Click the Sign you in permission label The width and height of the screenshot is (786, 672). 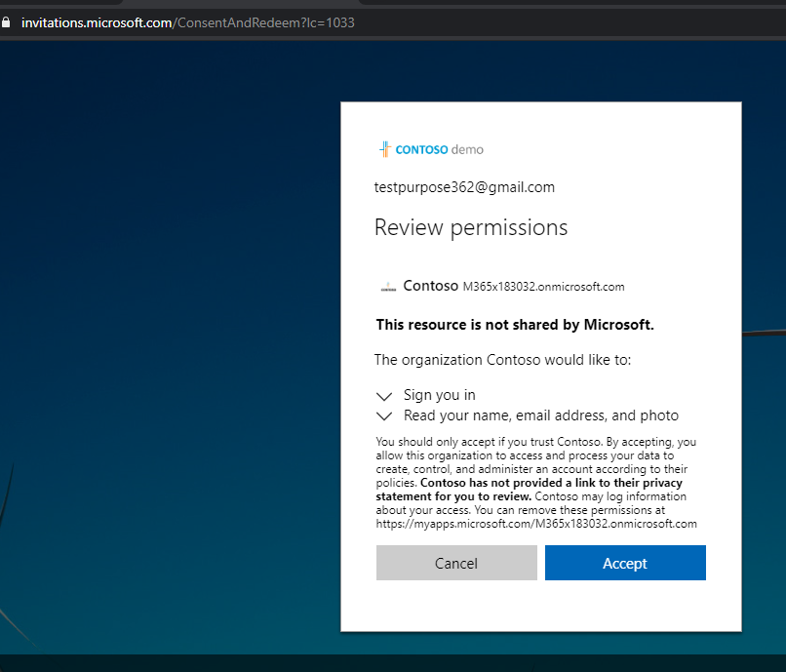(439, 396)
